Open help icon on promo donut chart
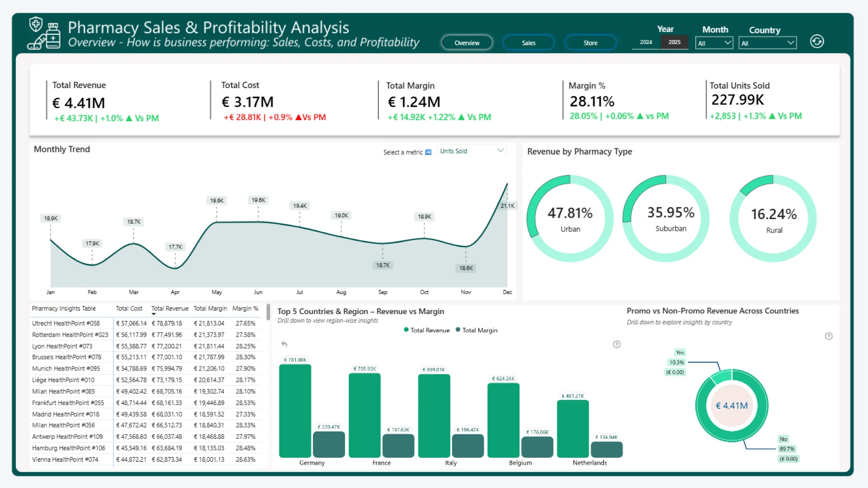This screenshot has width=868, height=488. (x=828, y=336)
